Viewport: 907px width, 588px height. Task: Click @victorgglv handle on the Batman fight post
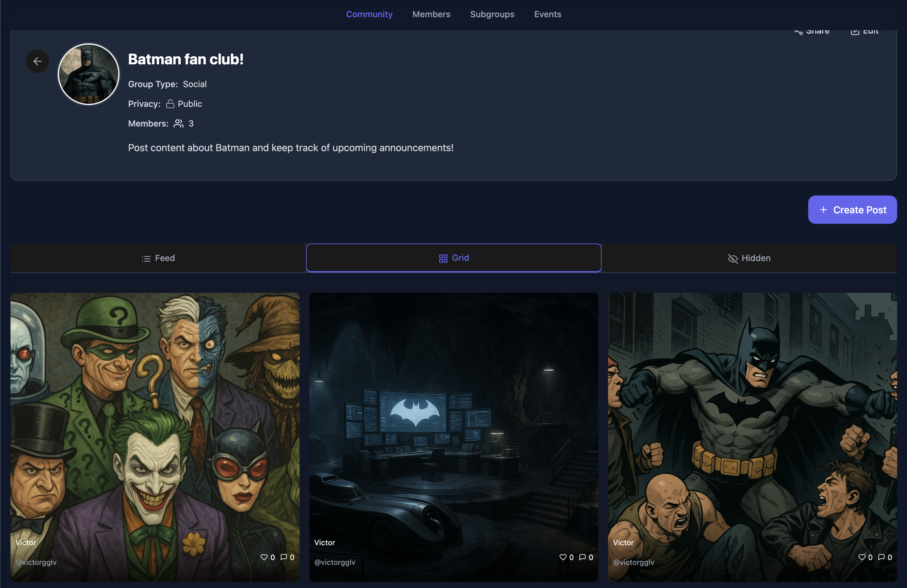[633, 562]
